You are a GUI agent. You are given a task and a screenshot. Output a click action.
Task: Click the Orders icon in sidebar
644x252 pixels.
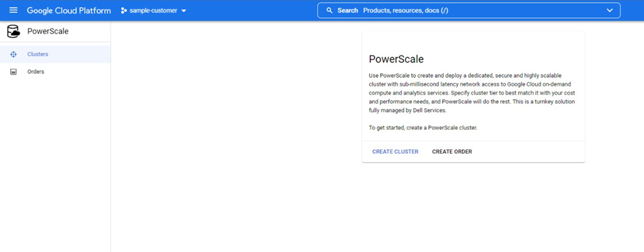pos(13,72)
